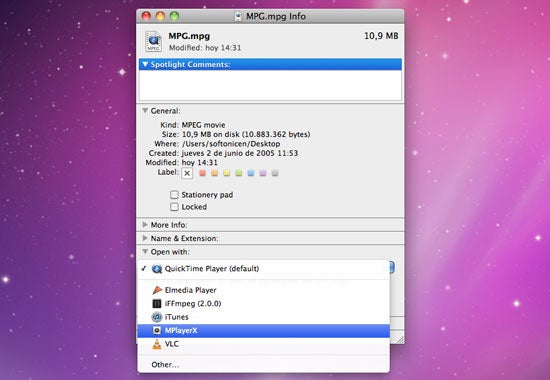
Task: Expand the More Info section
Action: point(145,225)
